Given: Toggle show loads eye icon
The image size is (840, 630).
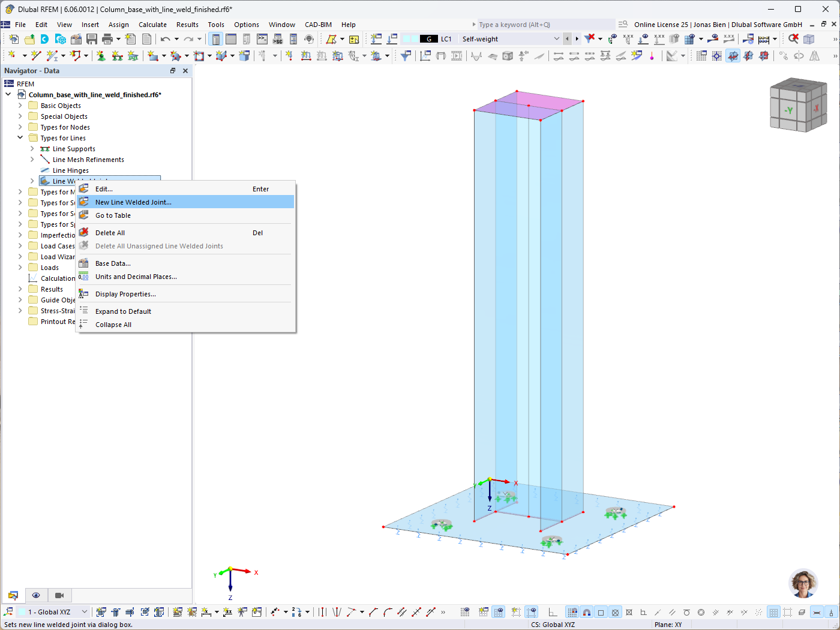Looking at the screenshot, I should pos(643,39).
